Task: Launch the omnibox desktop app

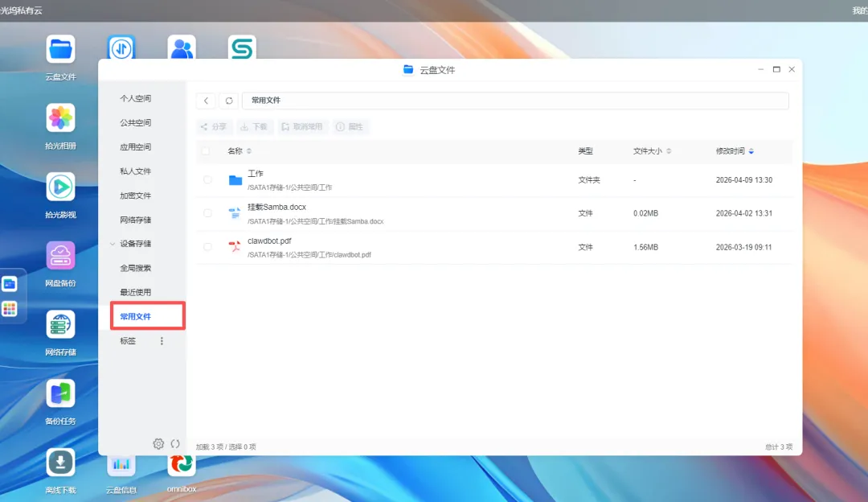Action: [182, 466]
